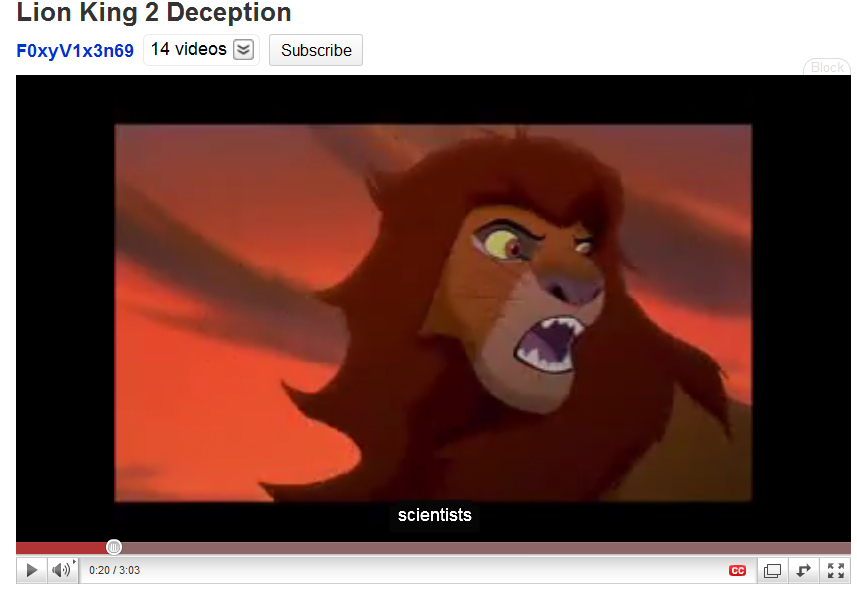Expand the 14 videos dropdown
Image resolution: width=857 pixels, height=593 pixels.
(201, 50)
